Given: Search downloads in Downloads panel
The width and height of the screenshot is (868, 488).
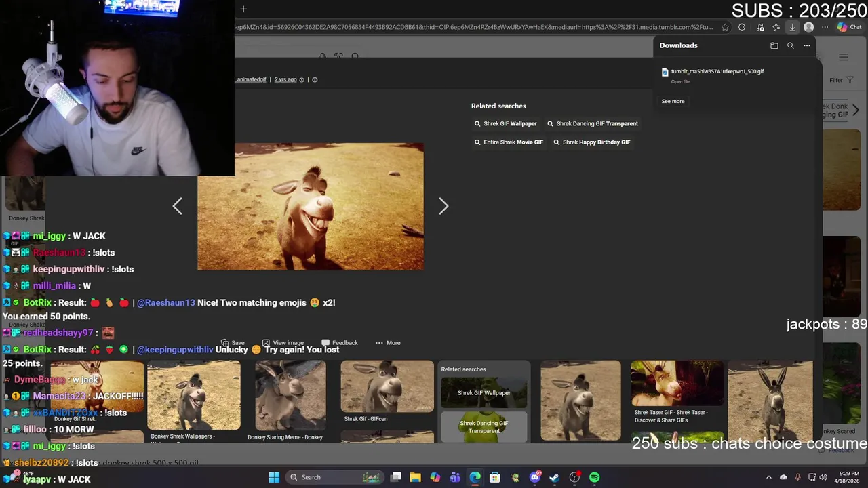Looking at the screenshot, I should (791, 45).
